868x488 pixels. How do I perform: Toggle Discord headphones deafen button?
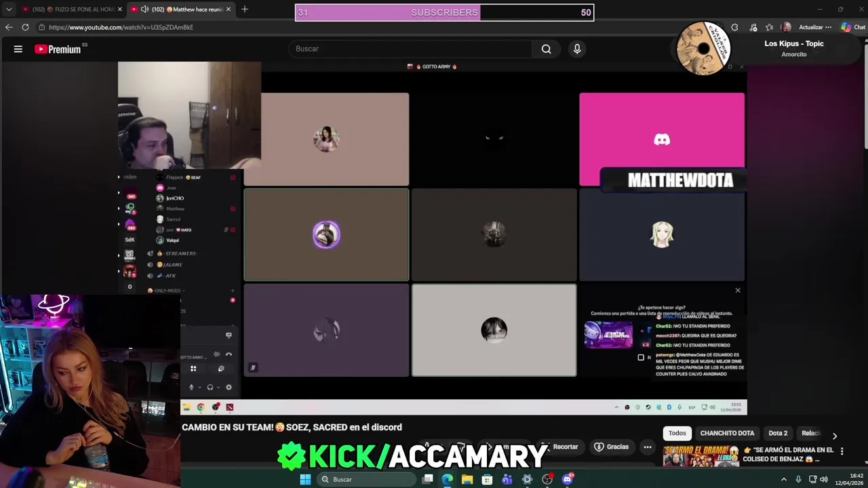pyautogui.click(x=210, y=387)
